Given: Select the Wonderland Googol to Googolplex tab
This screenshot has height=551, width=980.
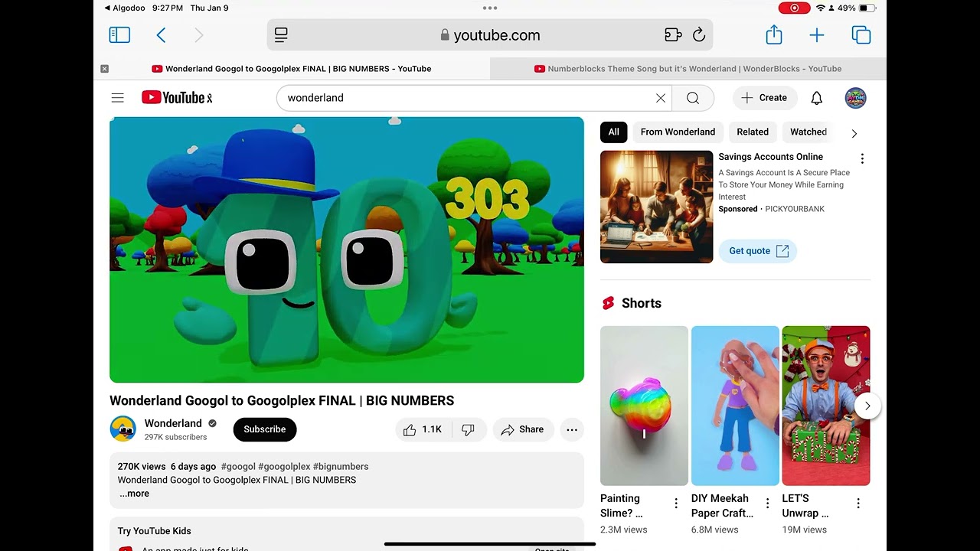Looking at the screenshot, I should point(292,69).
